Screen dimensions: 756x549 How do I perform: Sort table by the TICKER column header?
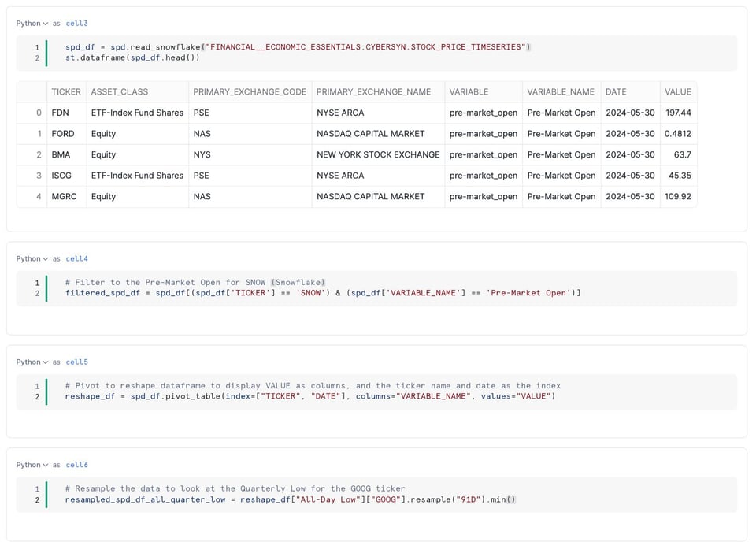[x=66, y=91]
